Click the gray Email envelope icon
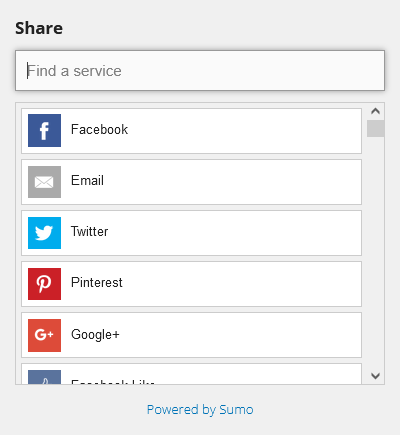 [x=44, y=182]
